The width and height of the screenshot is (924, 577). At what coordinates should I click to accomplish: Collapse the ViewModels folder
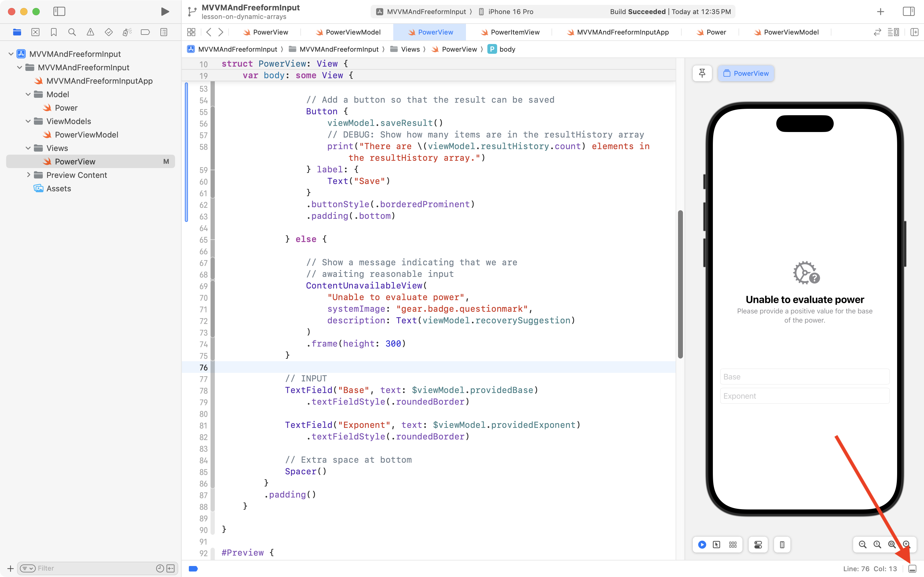pos(28,121)
